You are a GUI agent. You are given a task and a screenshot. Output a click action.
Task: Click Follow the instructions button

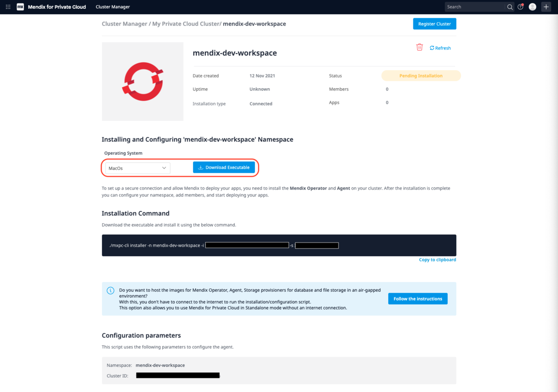point(418,299)
